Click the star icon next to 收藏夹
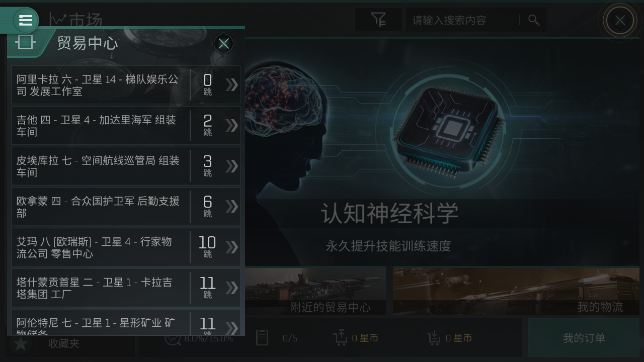This screenshot has height=362, width=644. click(x=21, y=344)
